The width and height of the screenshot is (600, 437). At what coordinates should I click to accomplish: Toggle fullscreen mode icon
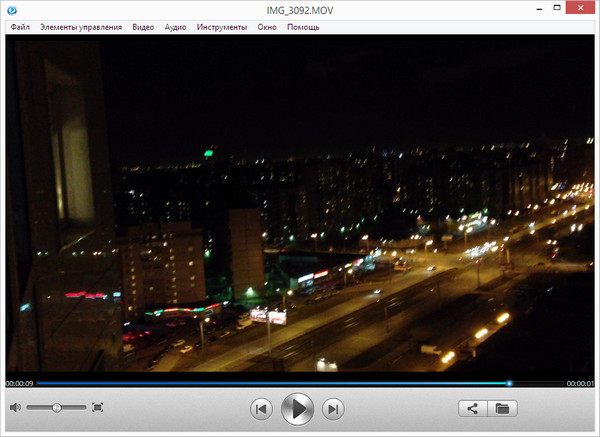97,408
